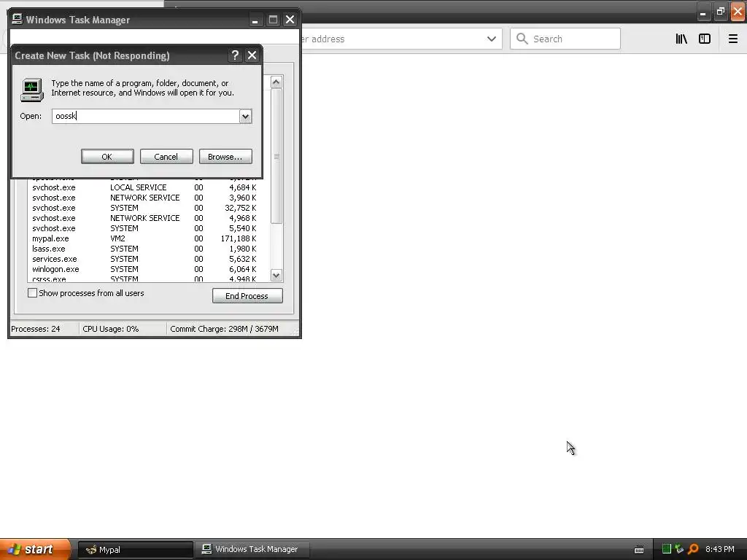Click the process list scroll down arrow

tap(276, 275)
